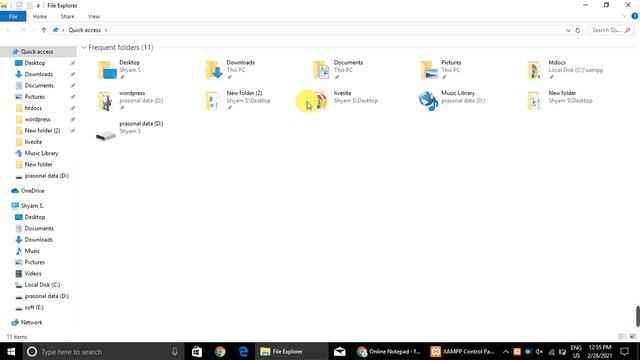Open the View ribbon tab

94,16
